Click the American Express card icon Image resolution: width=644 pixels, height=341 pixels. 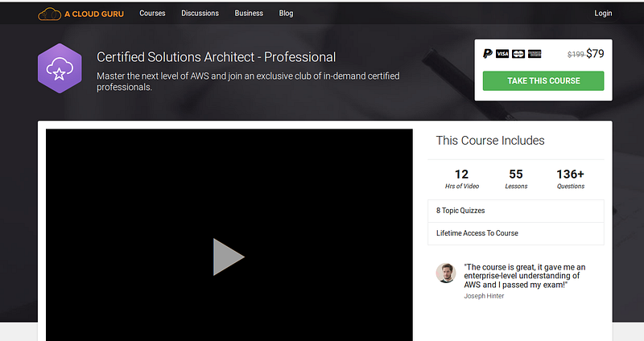click(535, 54)
